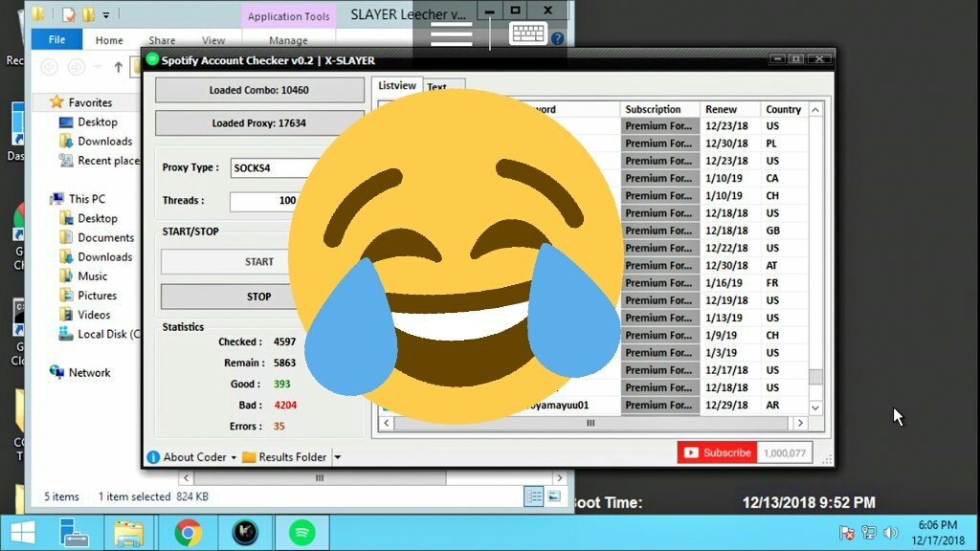
Task: Click the 1,000,077 subscriber count
Action: (785, 452)
